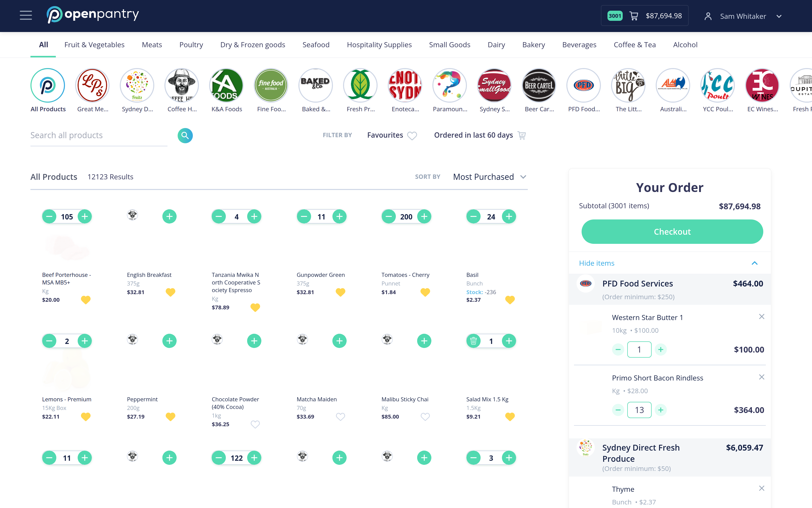Increase Beef Porterhouse quantity
Image resolution: width=812 pixels, height=508 pixels.
pyautogui.click(x=85, y=216)
